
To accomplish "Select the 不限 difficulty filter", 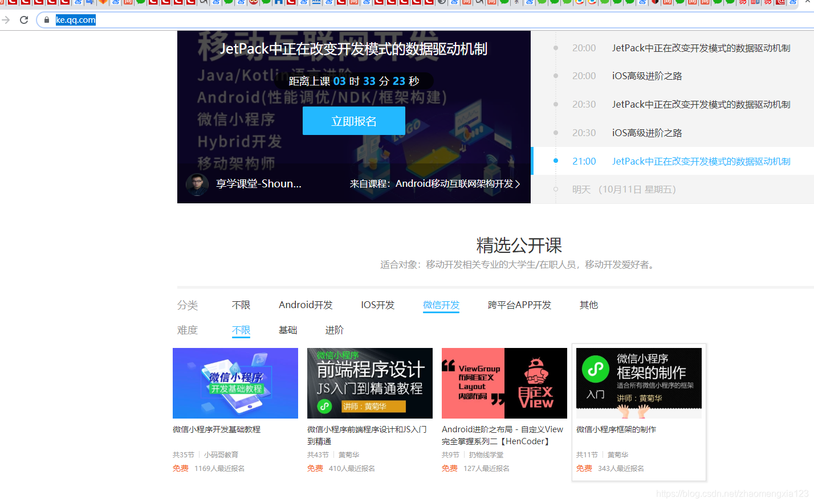I will pos(241,330).
